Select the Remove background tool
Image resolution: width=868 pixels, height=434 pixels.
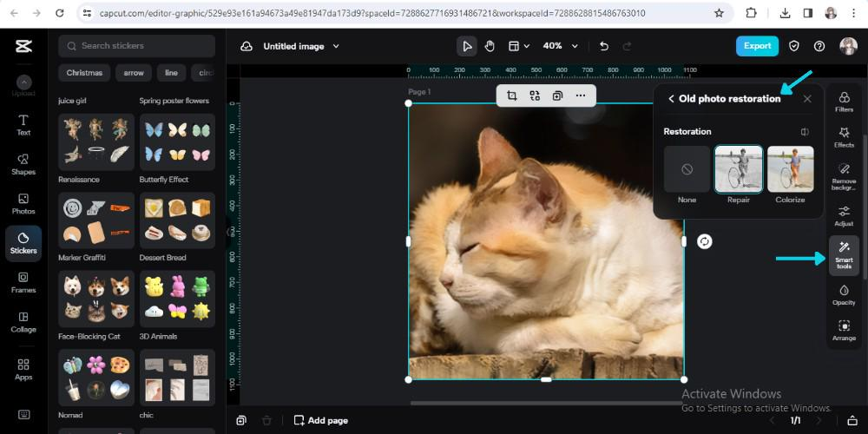(x=843, y=174)
